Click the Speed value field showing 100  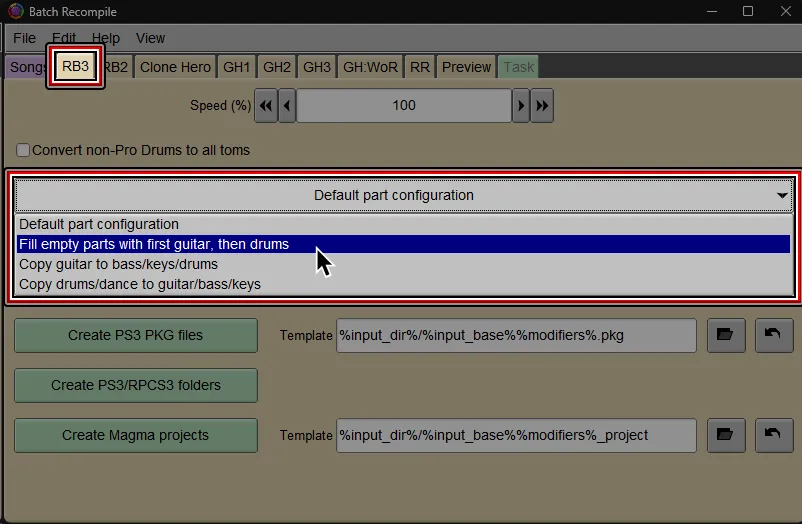tap(404, 105)
